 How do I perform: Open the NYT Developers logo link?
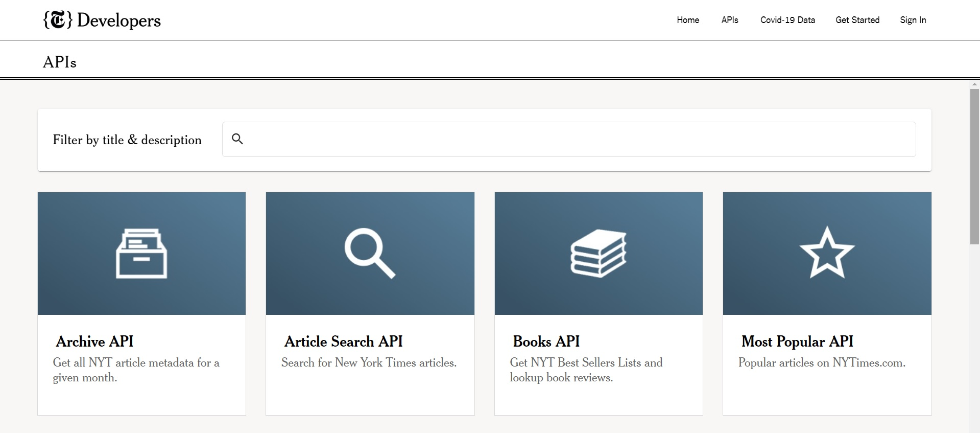(102, 20)
